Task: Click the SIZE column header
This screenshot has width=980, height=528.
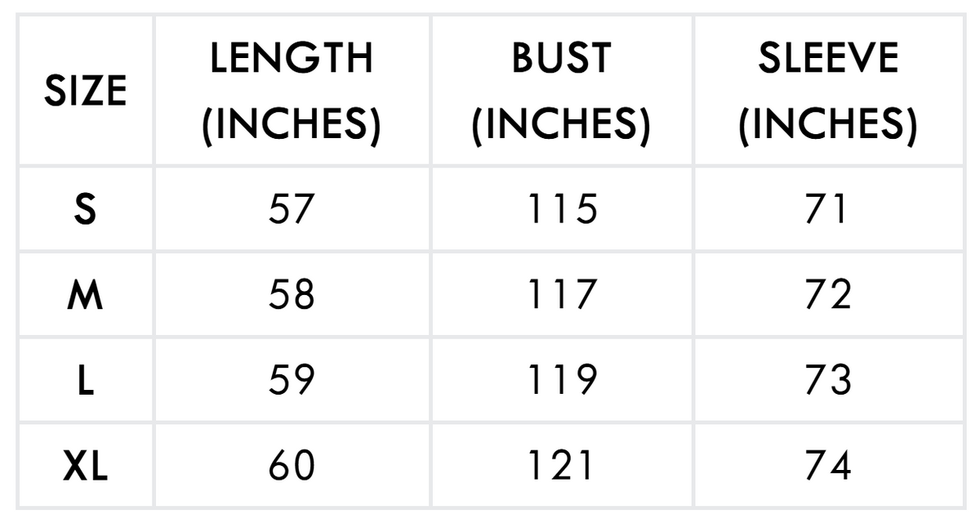Action: coord(86,91)
